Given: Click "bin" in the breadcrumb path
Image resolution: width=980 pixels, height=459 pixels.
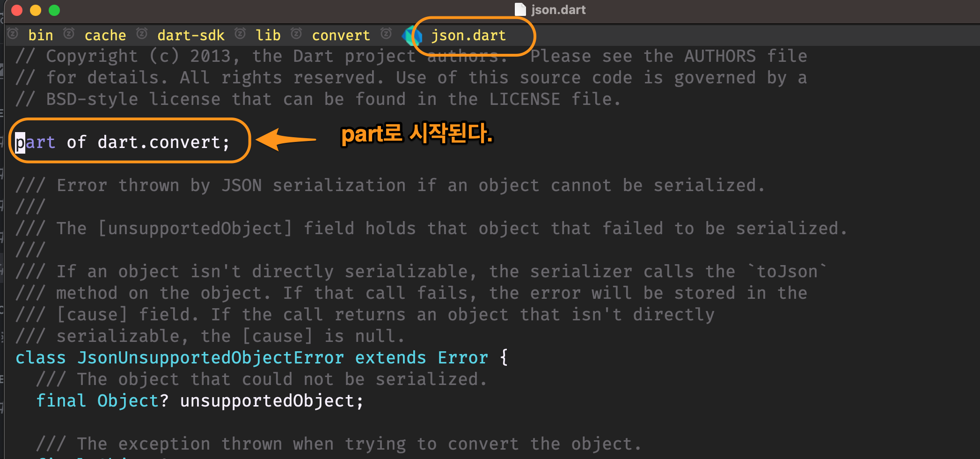Looking at the screenshot, I should click(x=40, y=35).
